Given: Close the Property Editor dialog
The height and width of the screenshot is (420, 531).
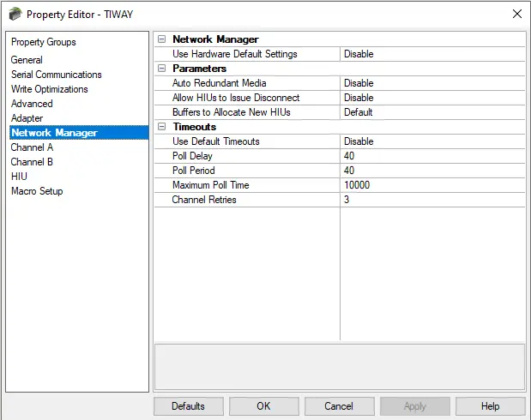Looking at the screenshot, I should pos(517,14).
